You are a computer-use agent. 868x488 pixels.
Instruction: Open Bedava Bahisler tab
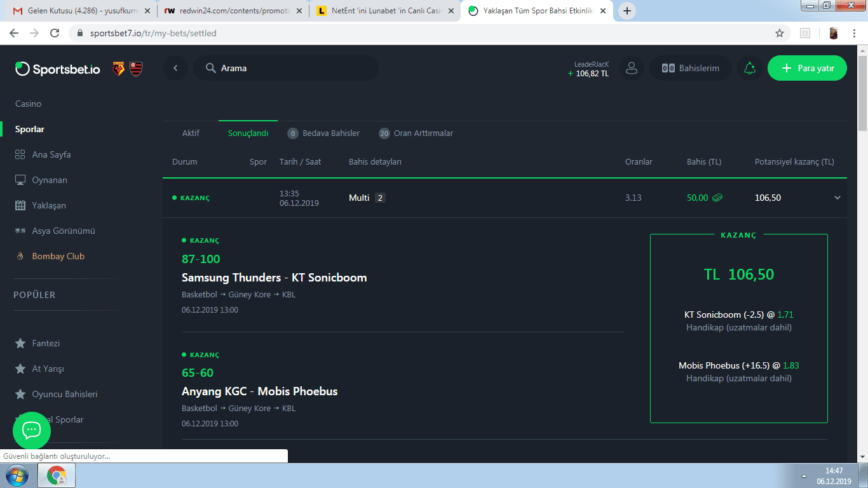tap(323, 133)
